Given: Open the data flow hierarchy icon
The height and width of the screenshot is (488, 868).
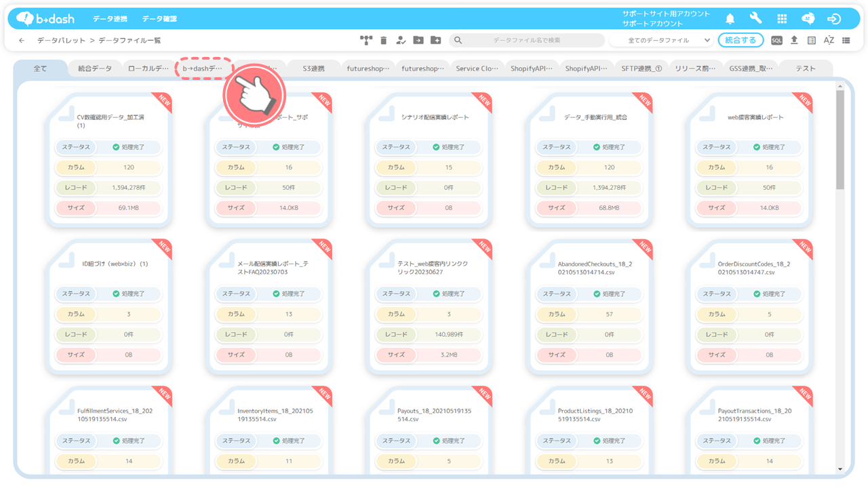Looking at the screenshot, I should pyautogui.click(x=367, y=41).
